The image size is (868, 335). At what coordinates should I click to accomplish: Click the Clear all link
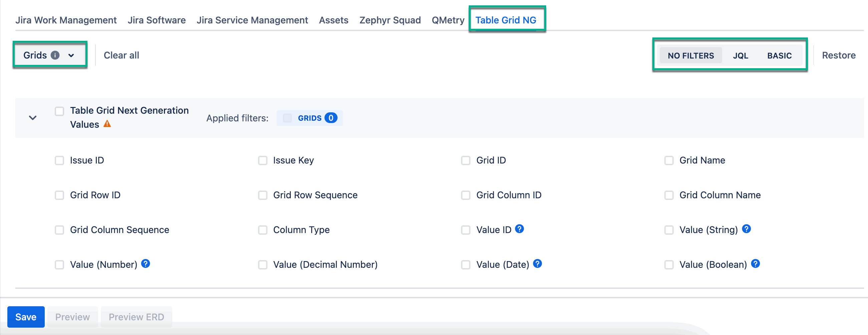click(121, 55)
